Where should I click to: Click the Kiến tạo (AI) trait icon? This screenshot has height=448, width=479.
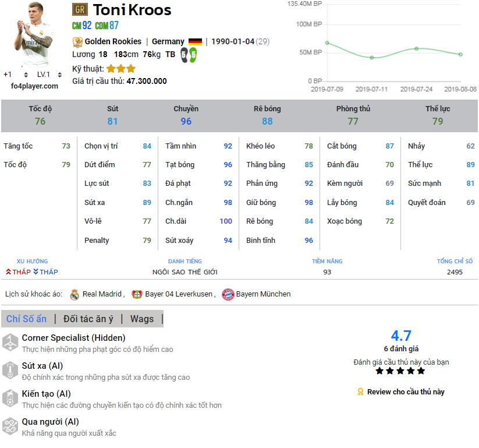coord(10,398)
